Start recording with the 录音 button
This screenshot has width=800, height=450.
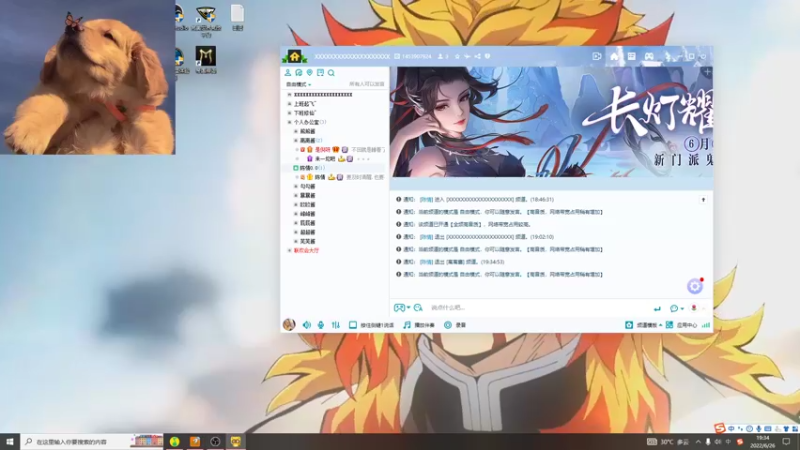pos(455,325)
